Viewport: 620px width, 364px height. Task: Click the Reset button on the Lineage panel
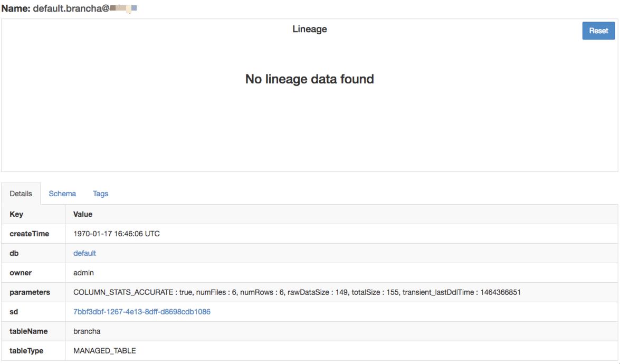click(598, 31)
